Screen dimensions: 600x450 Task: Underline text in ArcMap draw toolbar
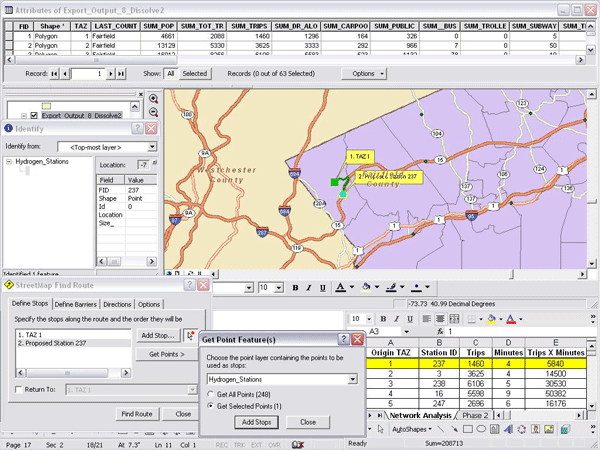click(323, 288)
